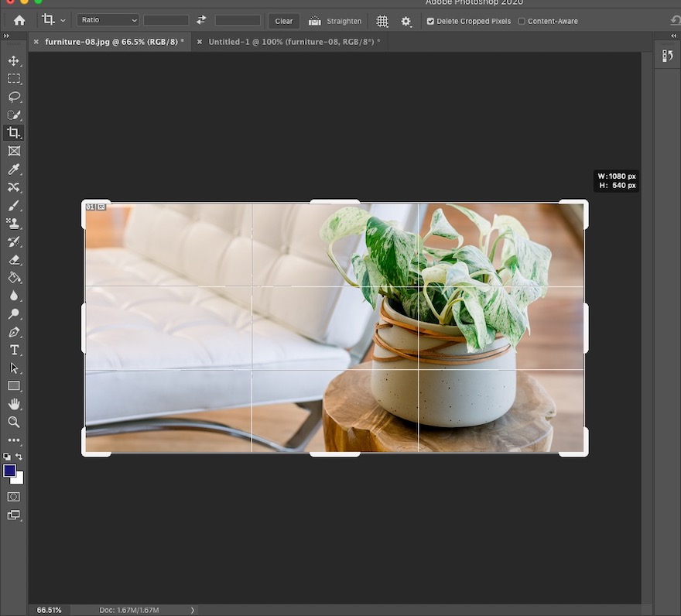681x616 pixels.
Task: Open the Ratio preset dropdown
Action: point(108,21)
